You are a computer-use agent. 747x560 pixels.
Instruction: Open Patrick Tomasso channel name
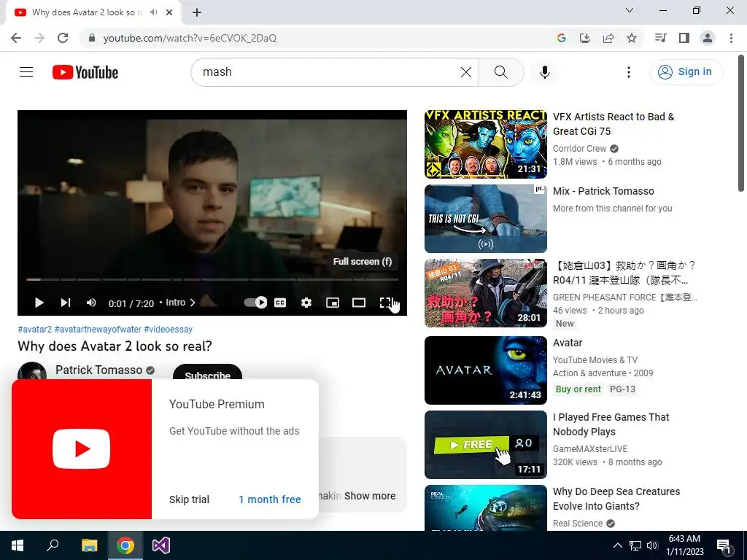98,370
